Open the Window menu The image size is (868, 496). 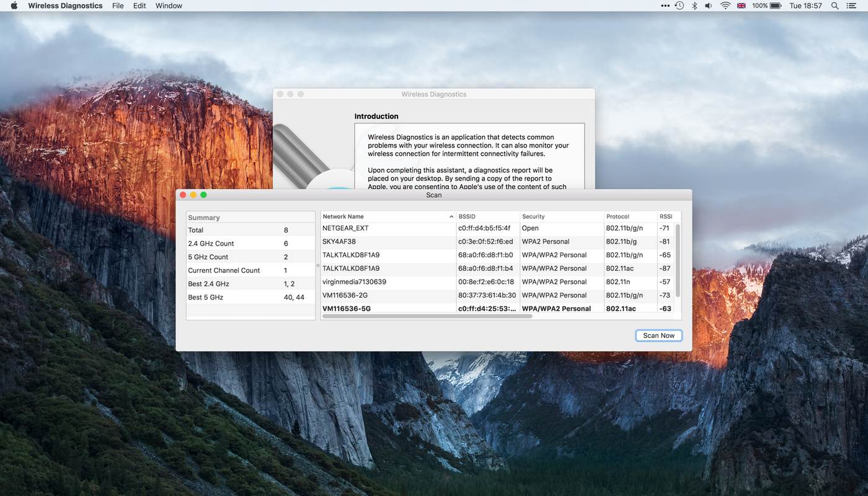169,6
